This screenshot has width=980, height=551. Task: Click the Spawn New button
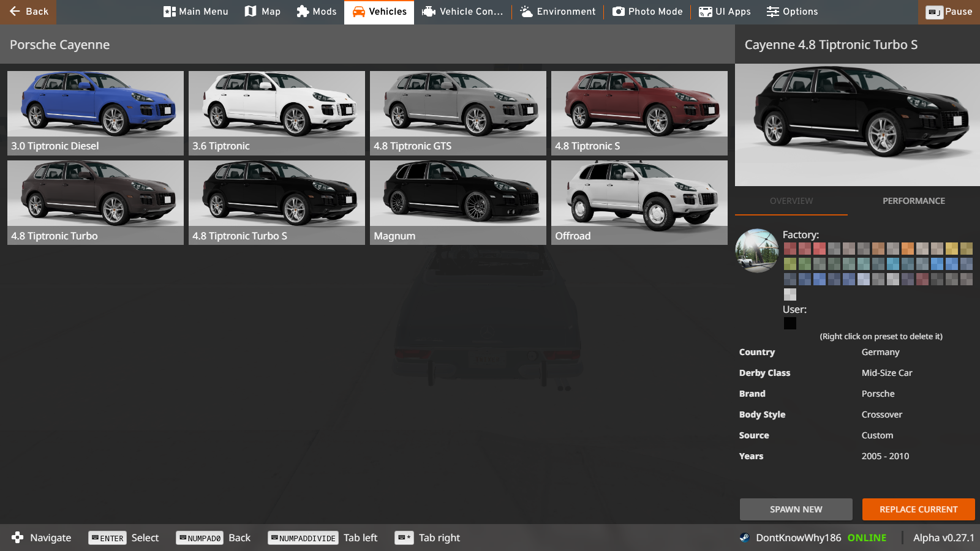[x=796, y=509]
